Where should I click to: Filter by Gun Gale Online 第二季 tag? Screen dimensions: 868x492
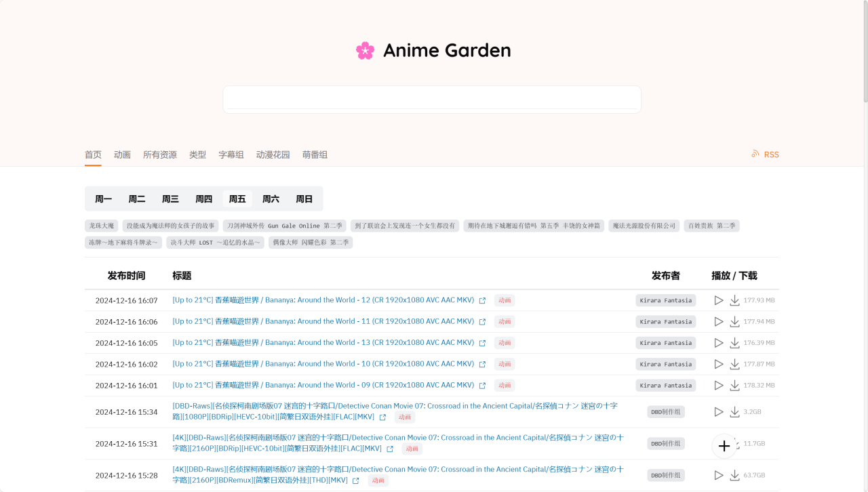285,226
